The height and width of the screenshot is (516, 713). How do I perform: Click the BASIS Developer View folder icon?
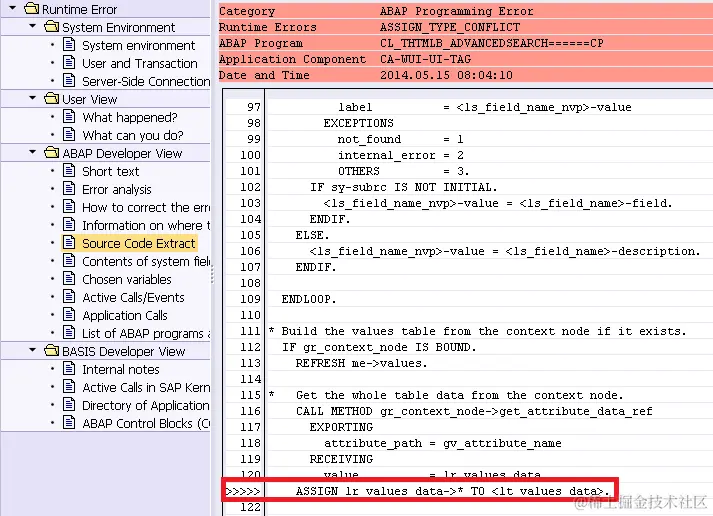(x=51, y=351)
